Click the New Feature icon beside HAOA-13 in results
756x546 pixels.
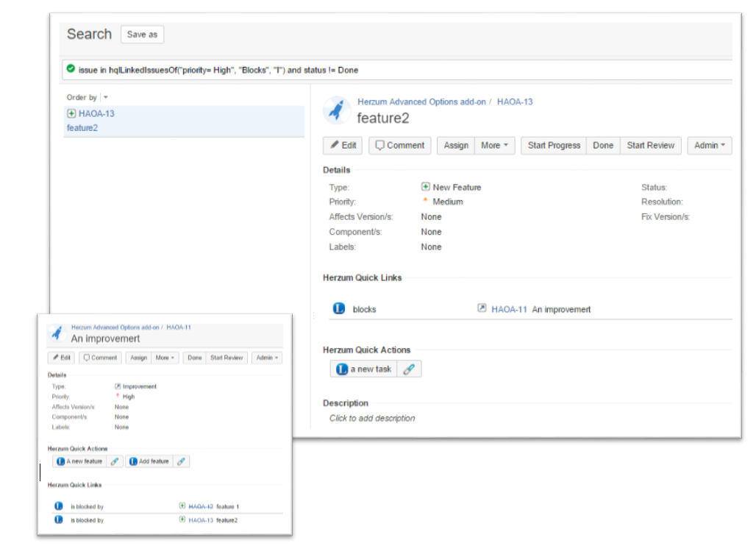(71, 113)
